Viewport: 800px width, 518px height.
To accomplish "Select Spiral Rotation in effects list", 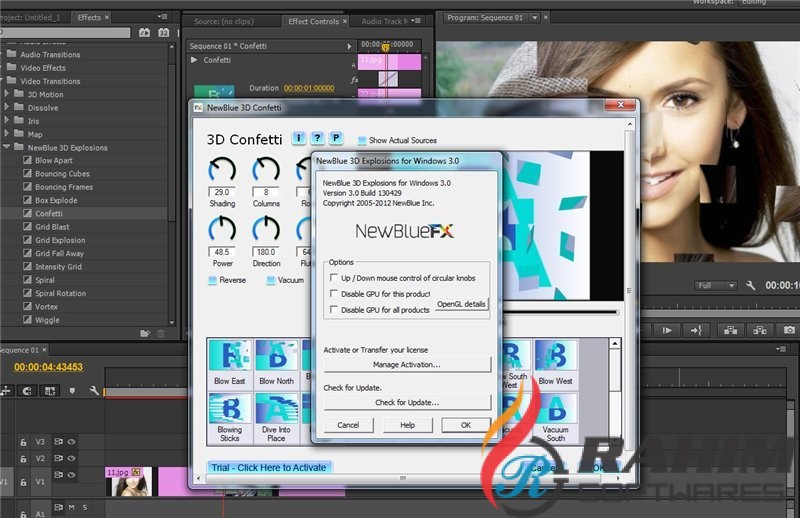I will (60, 293).
